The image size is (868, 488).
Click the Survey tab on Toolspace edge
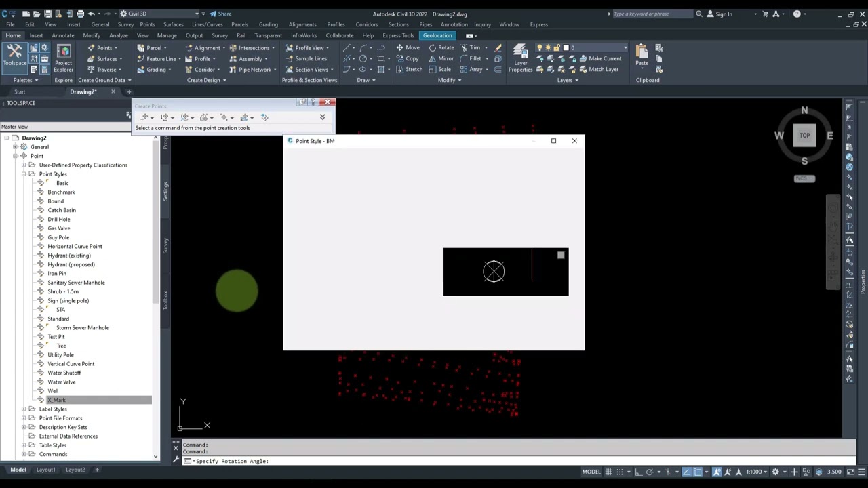click(x=165, y=245)
